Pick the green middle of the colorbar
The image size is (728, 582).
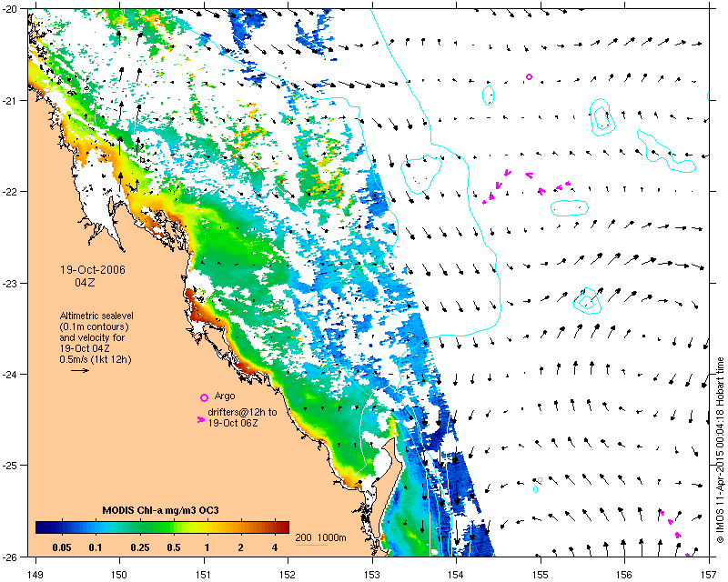(162, 527)
